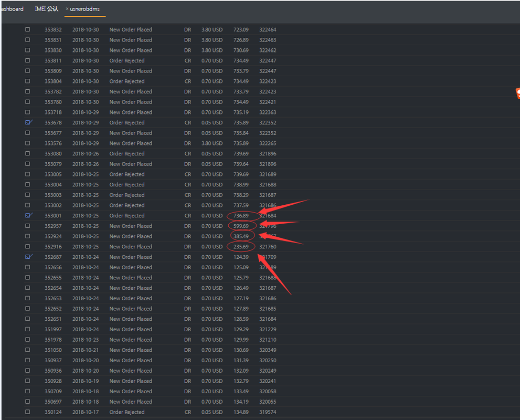The width and height of the screenshot is (520, 420).
Task: Select the usnerobdms tab
Action: pos(84,9)
